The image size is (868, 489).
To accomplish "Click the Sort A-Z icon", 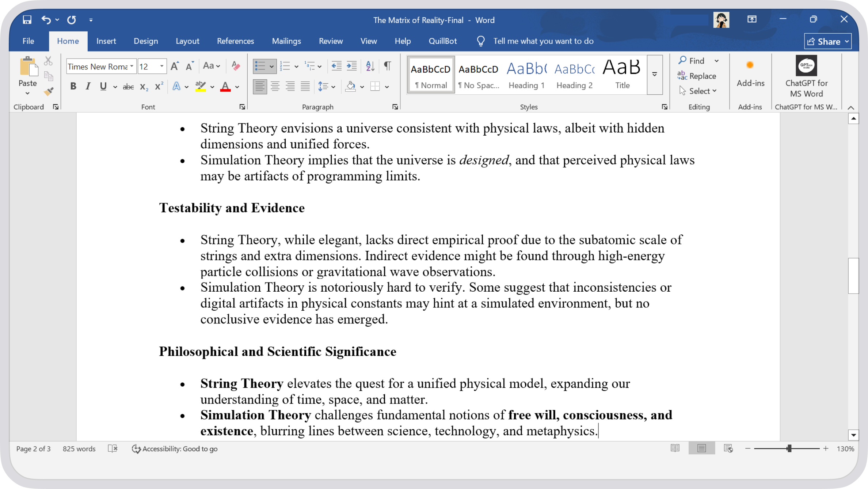I will point(370,66).
